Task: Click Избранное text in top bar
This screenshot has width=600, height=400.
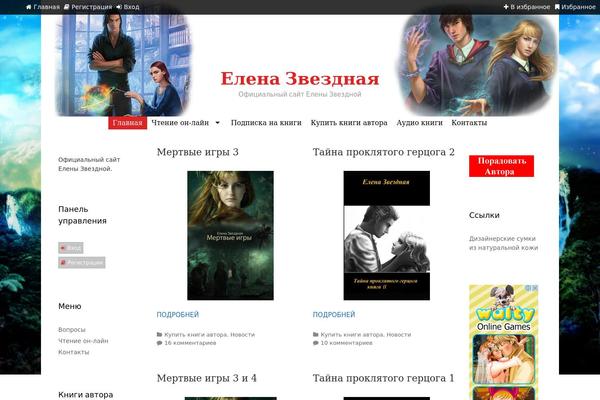Action: (578, 7)
